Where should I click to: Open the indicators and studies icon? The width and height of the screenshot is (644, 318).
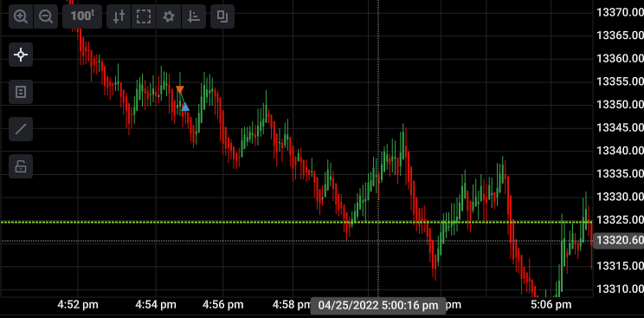pos(193,16)
